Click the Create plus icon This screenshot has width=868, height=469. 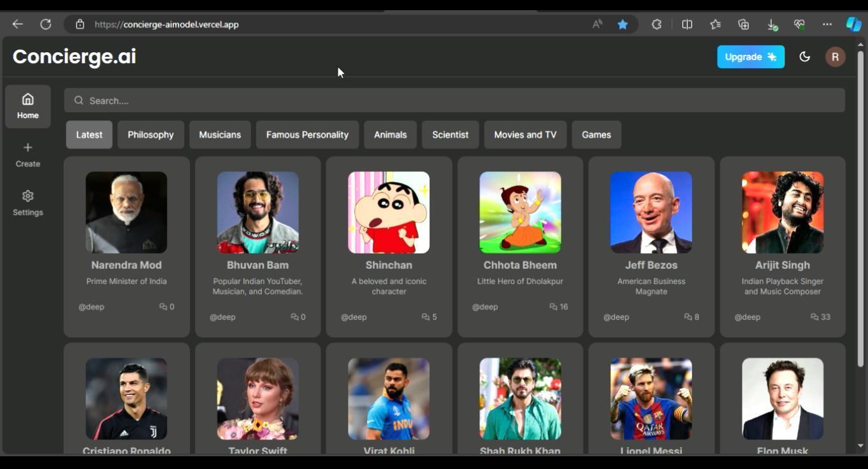click(28, 148)
